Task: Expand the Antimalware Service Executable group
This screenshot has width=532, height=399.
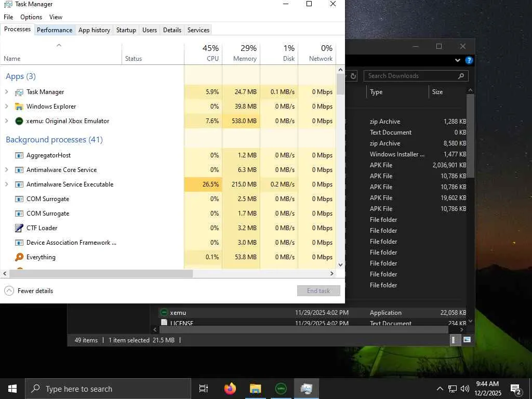Action: pos(6,184)
